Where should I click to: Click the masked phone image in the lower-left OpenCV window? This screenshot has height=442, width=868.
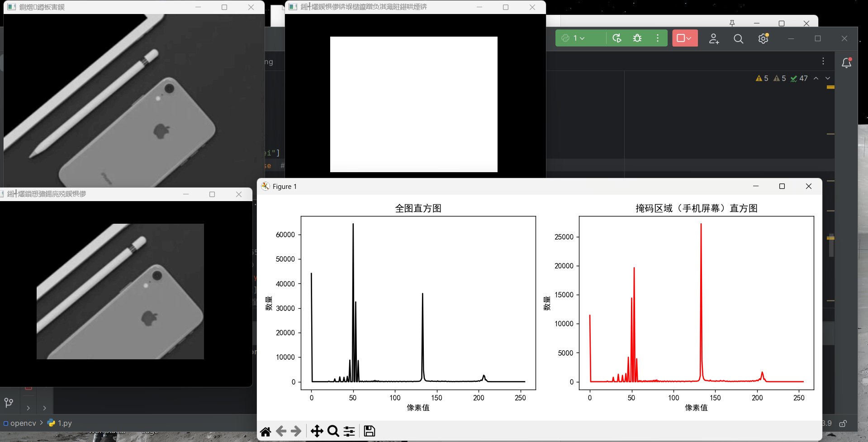[120, 292]
